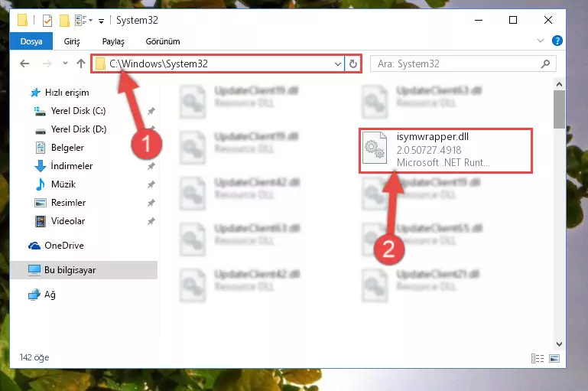
Task: Click the Bu bilgisayar monitor icon
Action: [x=34, y=270]
